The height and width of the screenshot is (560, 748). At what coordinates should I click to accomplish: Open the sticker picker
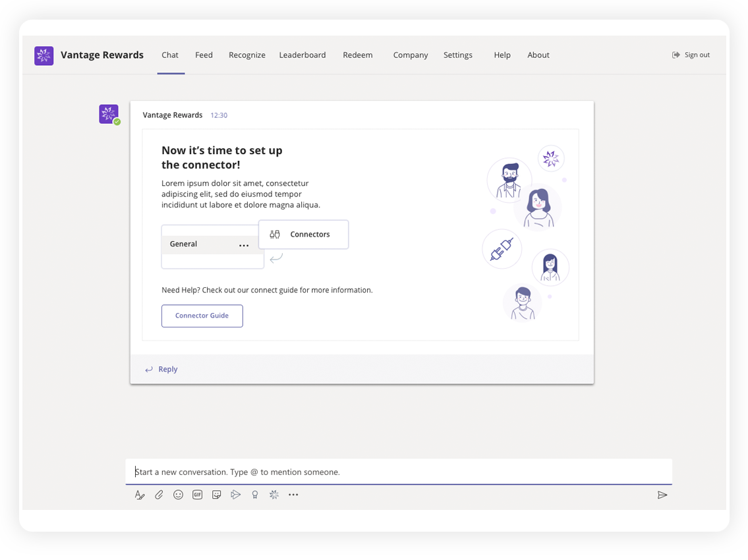tap(217, 495)
